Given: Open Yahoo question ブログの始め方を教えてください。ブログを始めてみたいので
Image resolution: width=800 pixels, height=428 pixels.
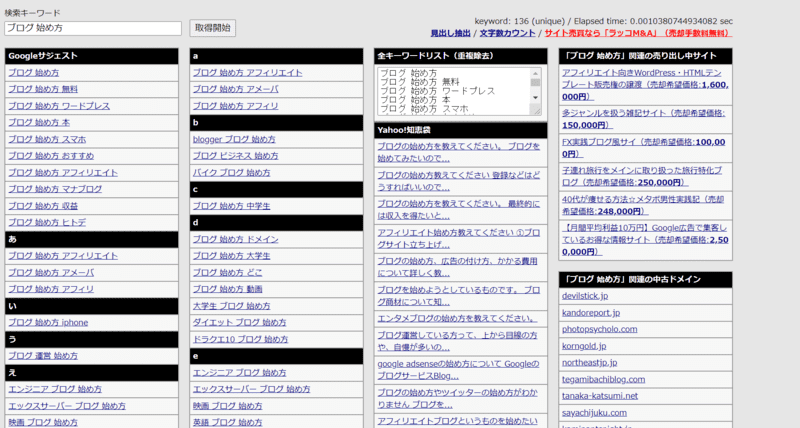Looking at the screenshot, I should (459, 152).
